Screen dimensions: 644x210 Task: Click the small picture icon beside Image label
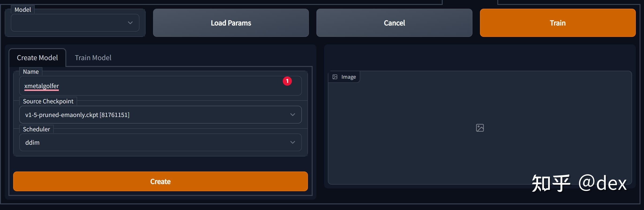pyautogui.click(x=335, y=77)
